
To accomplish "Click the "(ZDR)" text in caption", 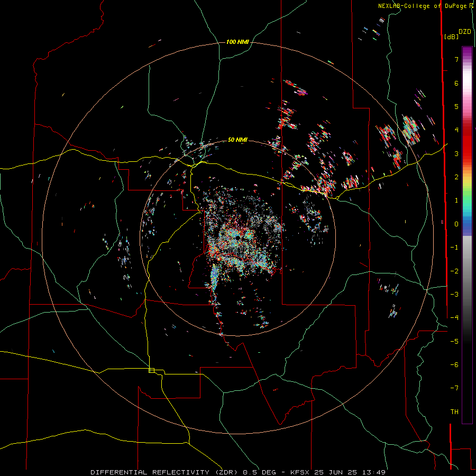I will click(226, 472).
